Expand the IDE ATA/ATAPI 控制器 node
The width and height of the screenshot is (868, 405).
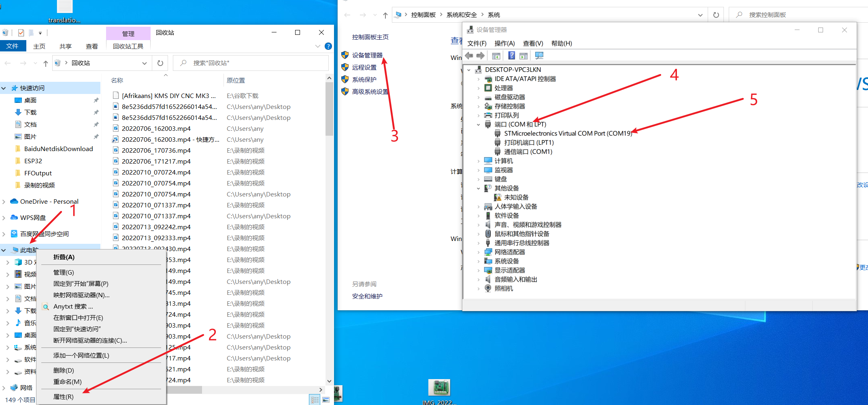point(479,79)
